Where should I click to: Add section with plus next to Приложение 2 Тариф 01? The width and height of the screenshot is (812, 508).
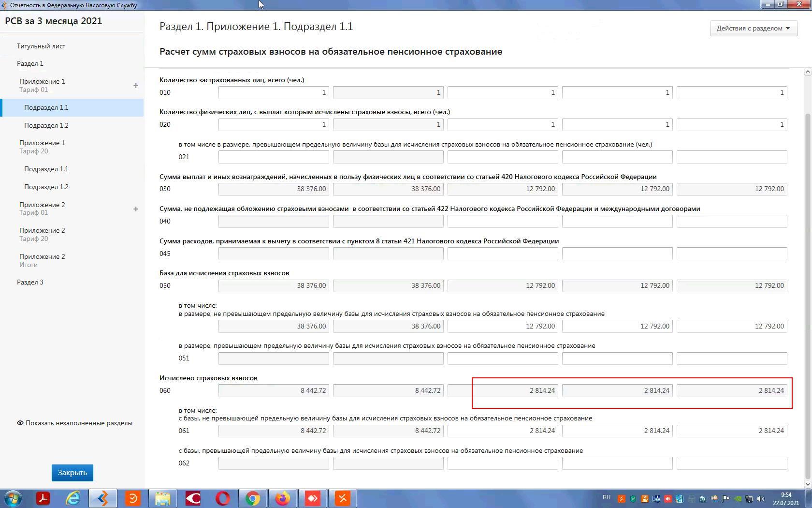coord(136,209)
